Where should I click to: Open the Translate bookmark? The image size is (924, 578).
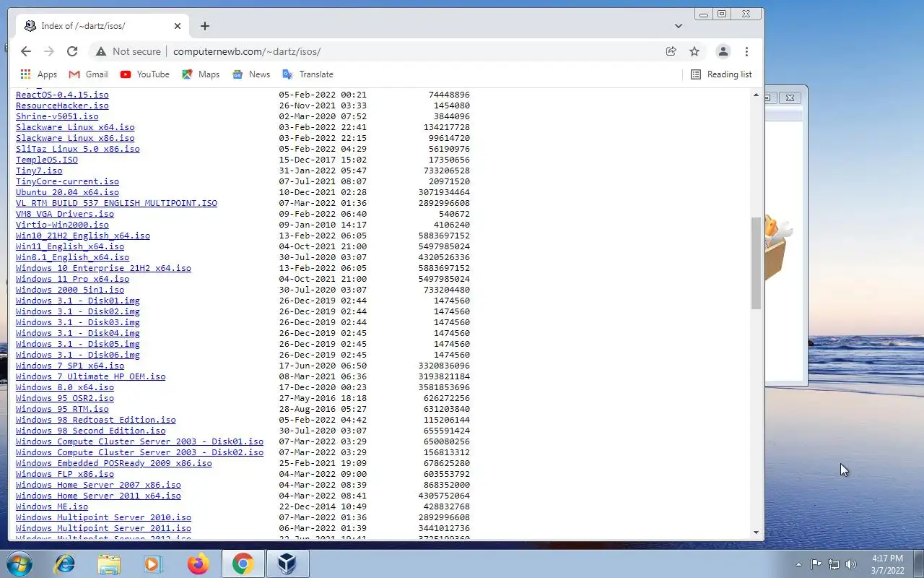coord(308,74)
